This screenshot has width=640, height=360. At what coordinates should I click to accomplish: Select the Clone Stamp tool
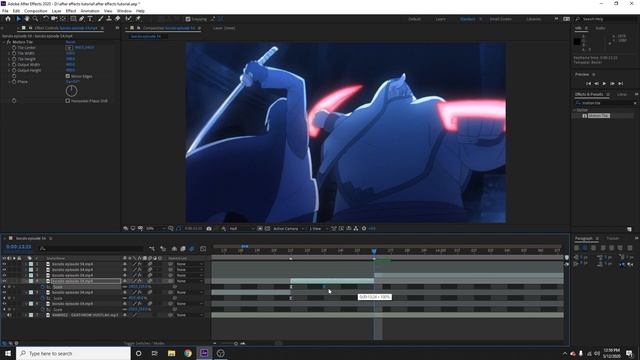point(109,19)
